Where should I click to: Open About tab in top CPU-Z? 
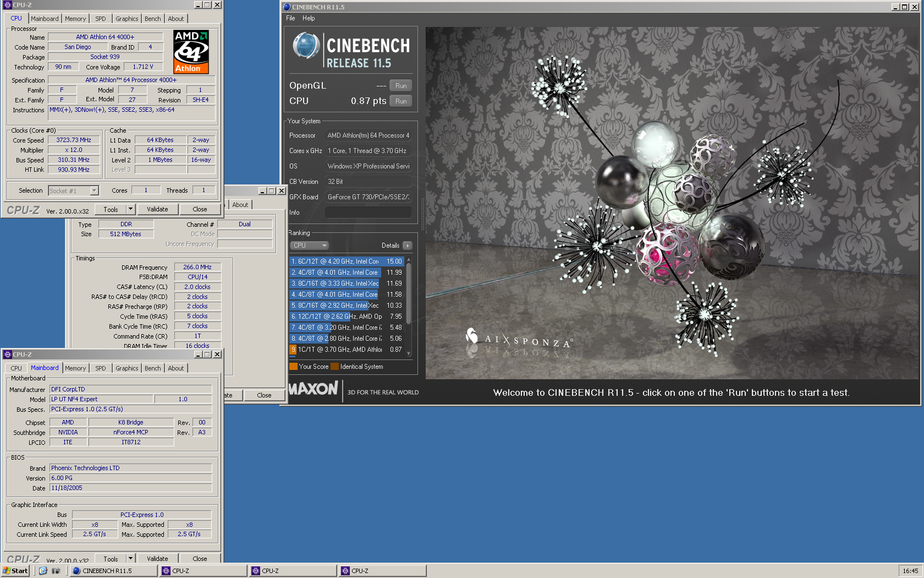(x=176, y=19)
